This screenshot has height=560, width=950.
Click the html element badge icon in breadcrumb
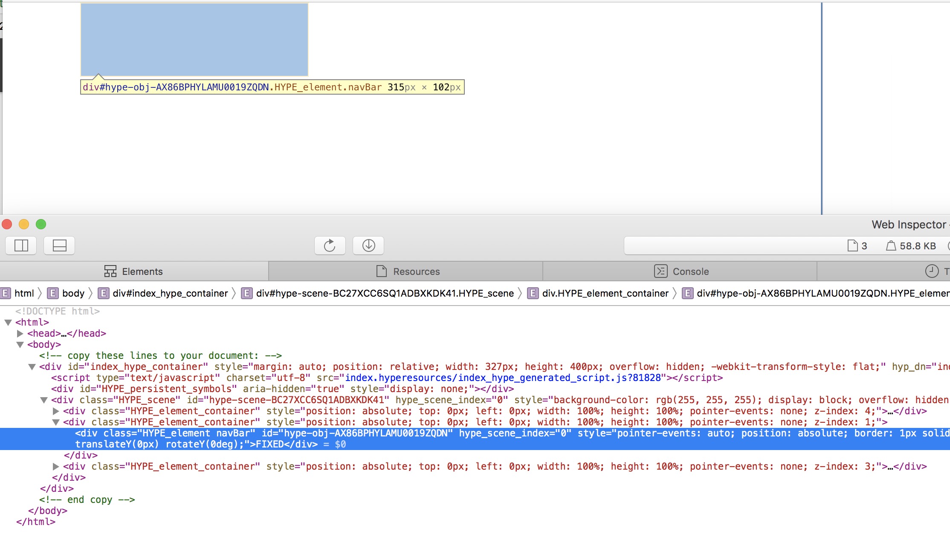(x=5, y=293)
